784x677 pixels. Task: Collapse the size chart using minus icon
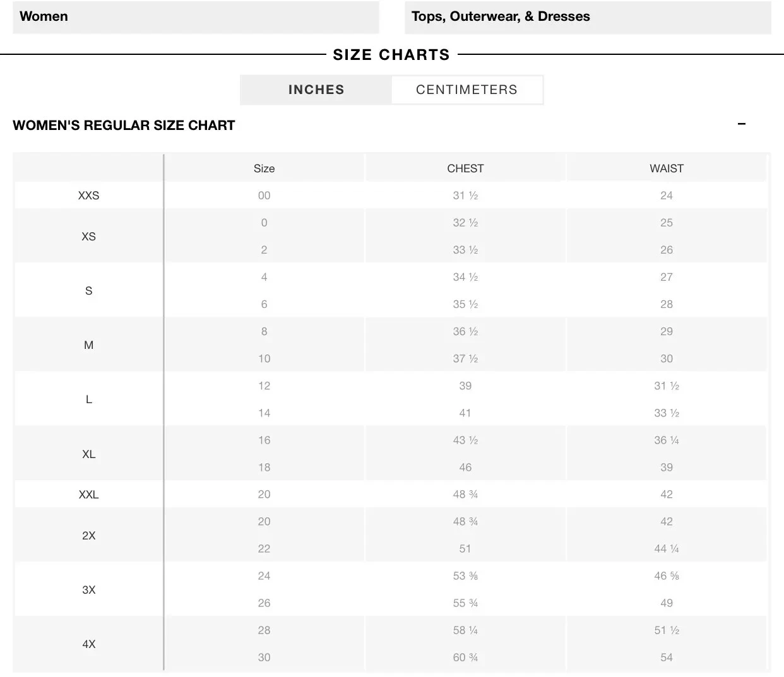(742, 124)
